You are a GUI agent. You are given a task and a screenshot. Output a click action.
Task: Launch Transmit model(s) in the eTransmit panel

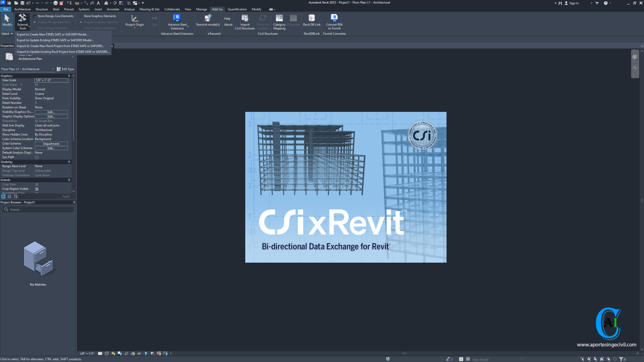point(208,21)
